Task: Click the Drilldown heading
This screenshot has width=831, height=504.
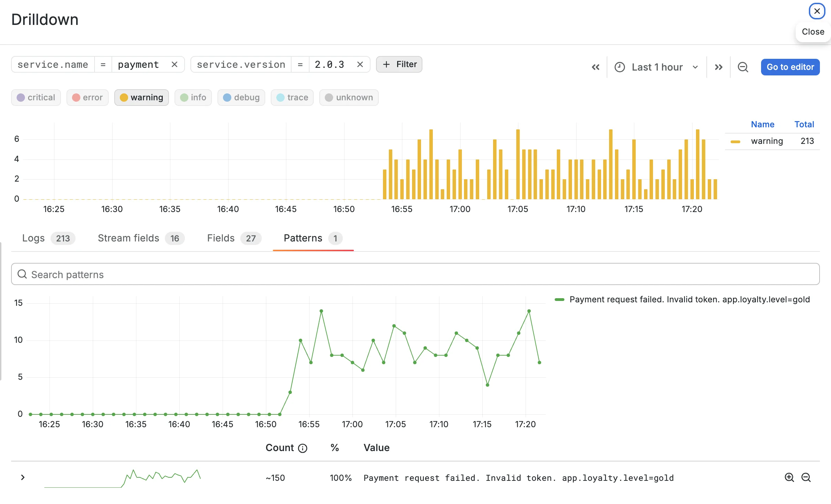Action: click(x=45, y=20)
